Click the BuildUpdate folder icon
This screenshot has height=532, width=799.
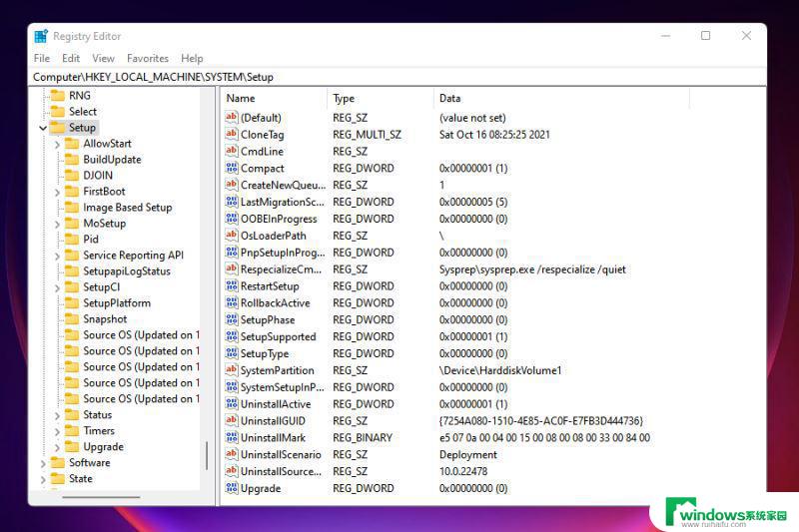[x=72, y=160]
